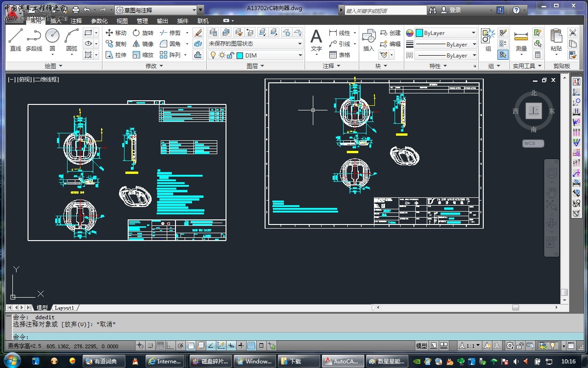
Task: Open the ByLayer linetype dropdown
Action: tap(446, 55)
